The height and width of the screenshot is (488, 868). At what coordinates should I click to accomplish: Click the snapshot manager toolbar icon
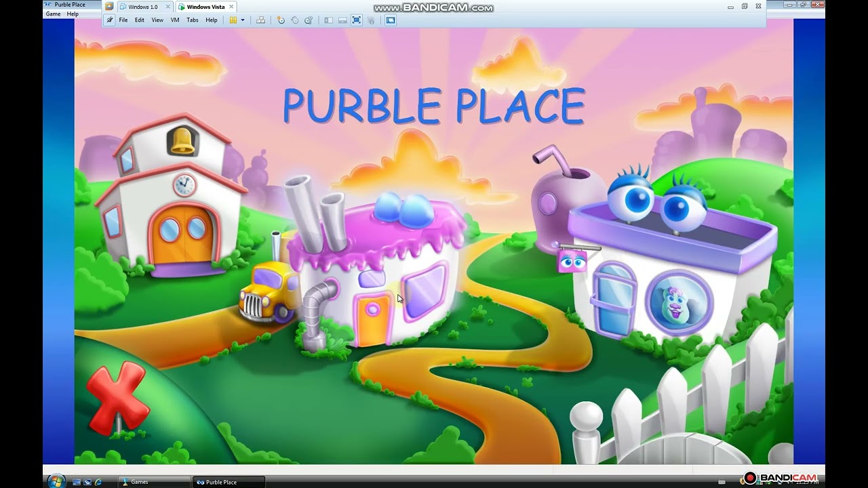click(309, 20)
